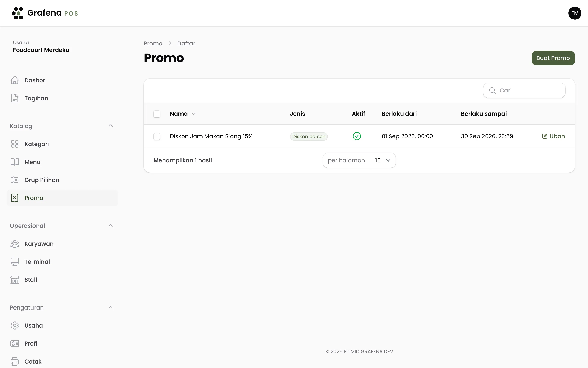Collapse the Pengaturan sidebar section
The height and width of the screenshot is (368, 588).
[110, 307]
